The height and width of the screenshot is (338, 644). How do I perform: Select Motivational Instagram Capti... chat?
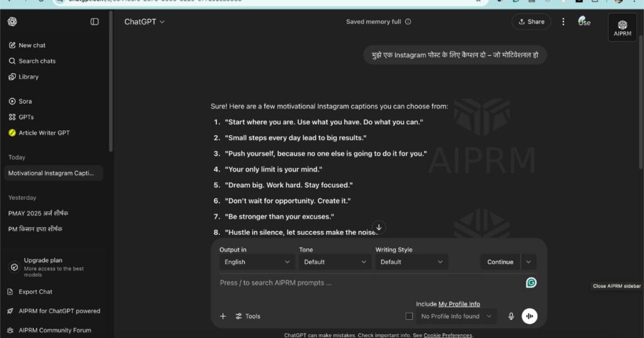53,173
